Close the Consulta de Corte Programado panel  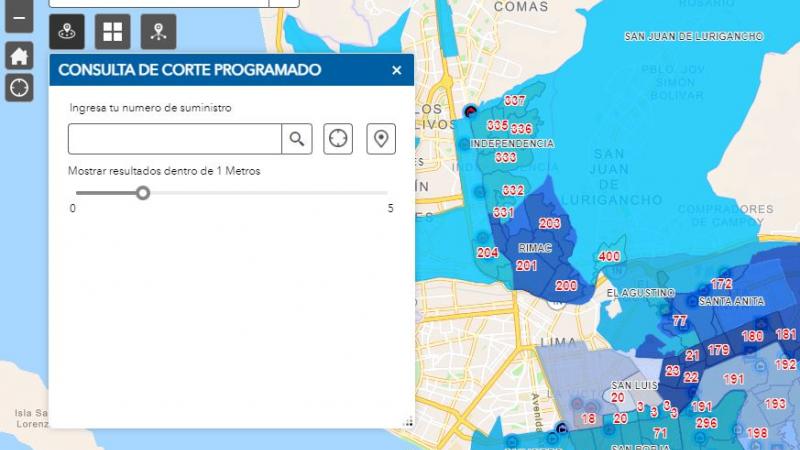(397, 70)
